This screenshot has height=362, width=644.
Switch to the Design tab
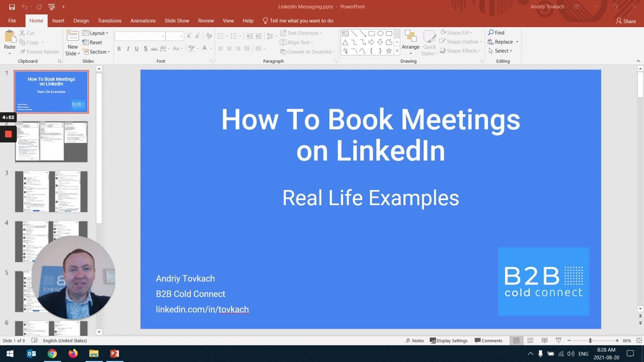81,21
